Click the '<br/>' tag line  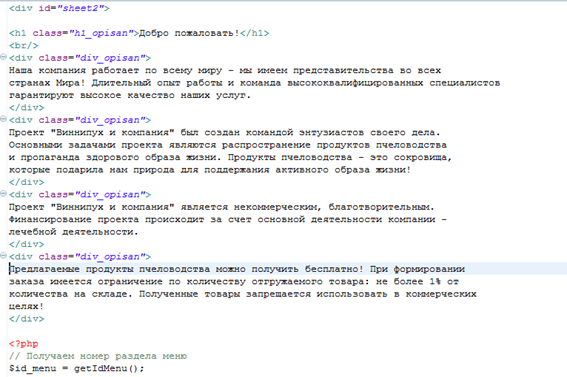pos(24,46)
